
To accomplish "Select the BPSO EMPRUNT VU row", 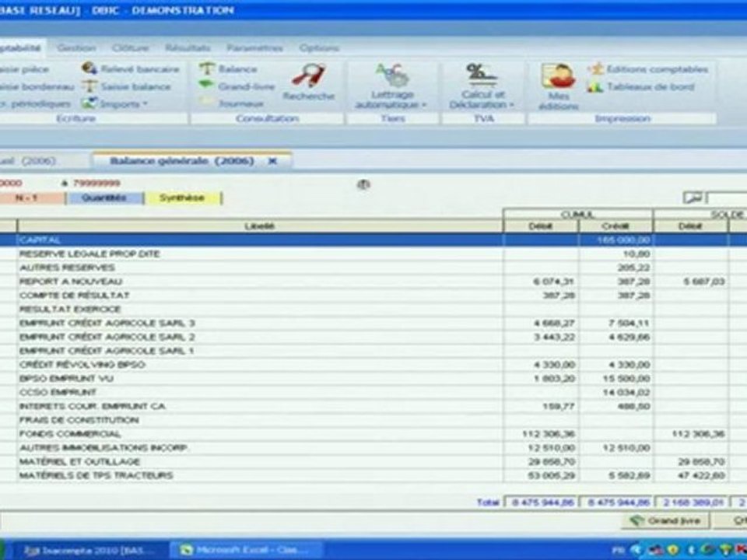I will click(x=373, y=378).
